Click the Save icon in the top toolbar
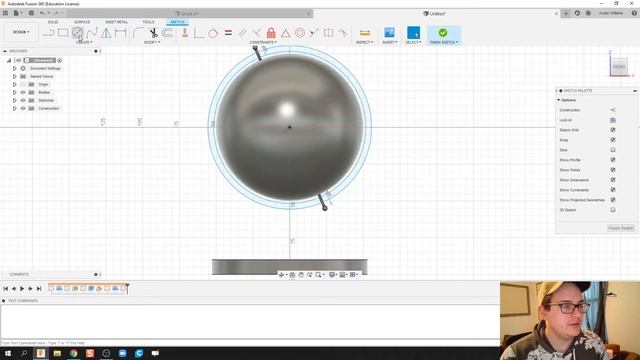Screen dimensions: 640x360 tap(31, 13)
